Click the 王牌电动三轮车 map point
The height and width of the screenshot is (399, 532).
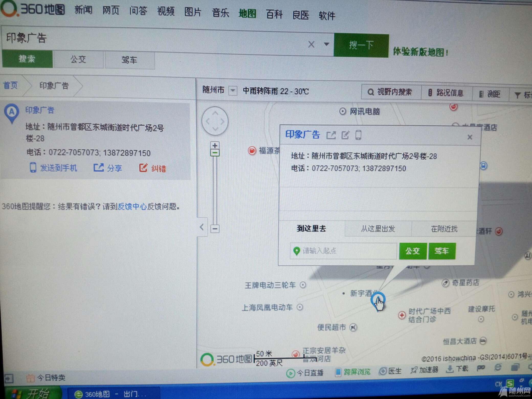303,285
